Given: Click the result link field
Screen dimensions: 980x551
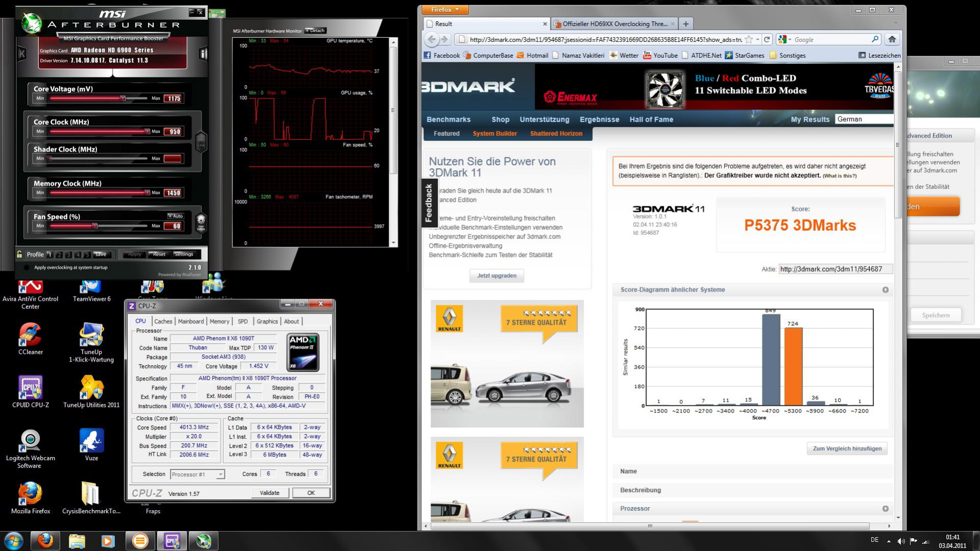Looking at the screenshot, I should point(835,269).
